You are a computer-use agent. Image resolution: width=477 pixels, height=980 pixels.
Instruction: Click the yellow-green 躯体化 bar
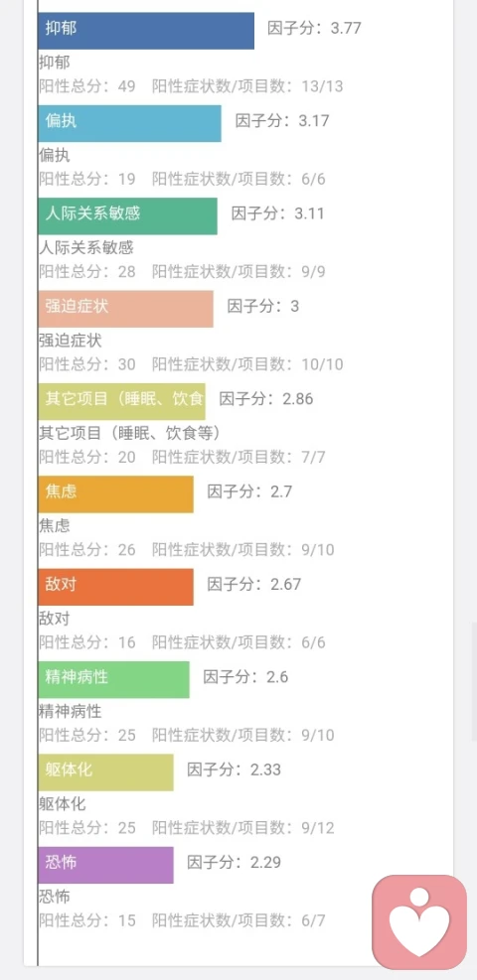(x=105, y=772)
